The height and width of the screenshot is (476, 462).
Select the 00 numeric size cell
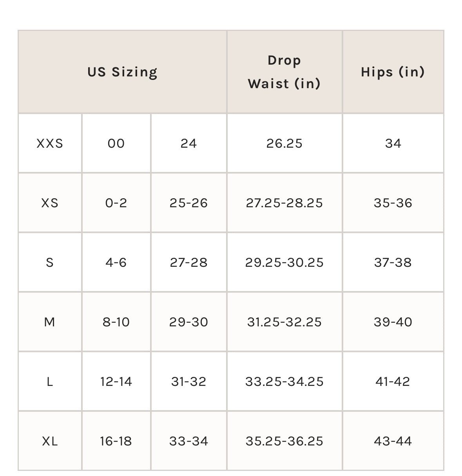(116, 143)
